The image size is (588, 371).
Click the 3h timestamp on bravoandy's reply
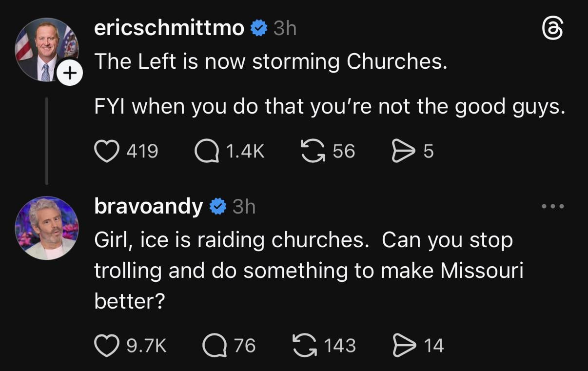[x=244, y=207]
